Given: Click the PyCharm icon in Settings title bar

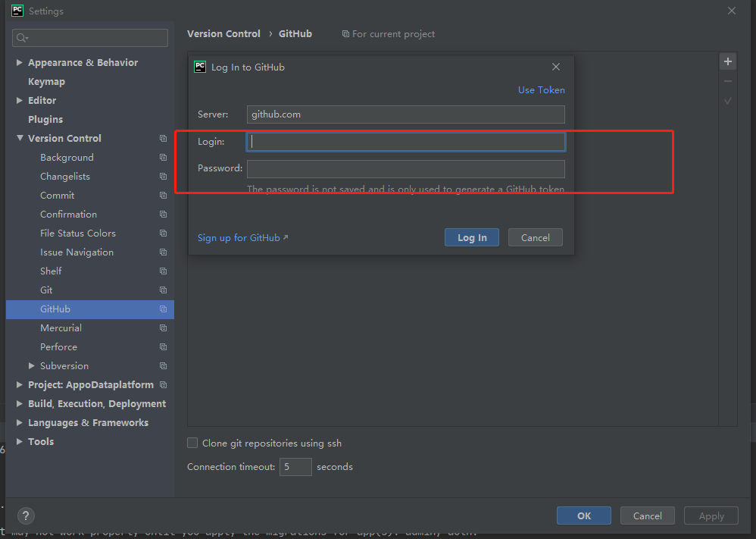Looking at the screenshot, I should 17,11.
